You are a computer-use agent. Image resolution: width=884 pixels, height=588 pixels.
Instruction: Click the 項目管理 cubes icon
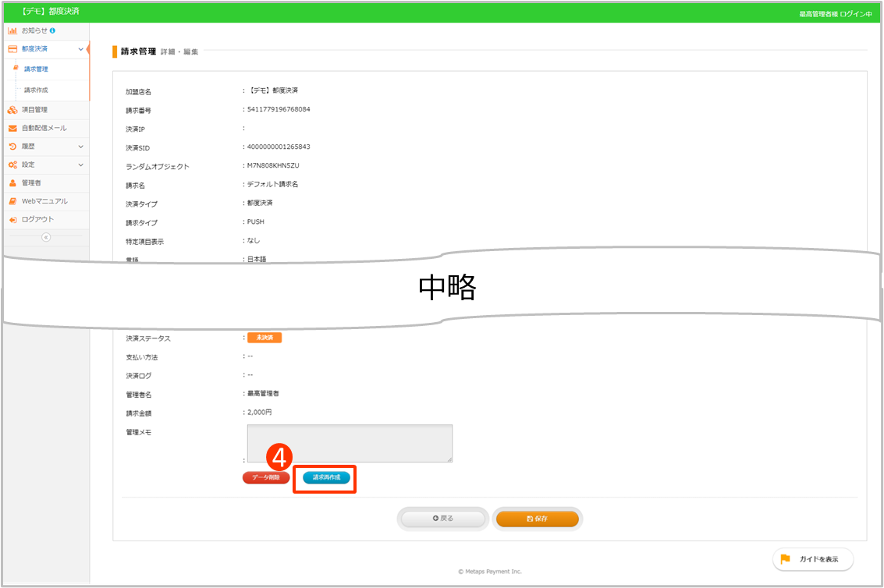[12, 110]
